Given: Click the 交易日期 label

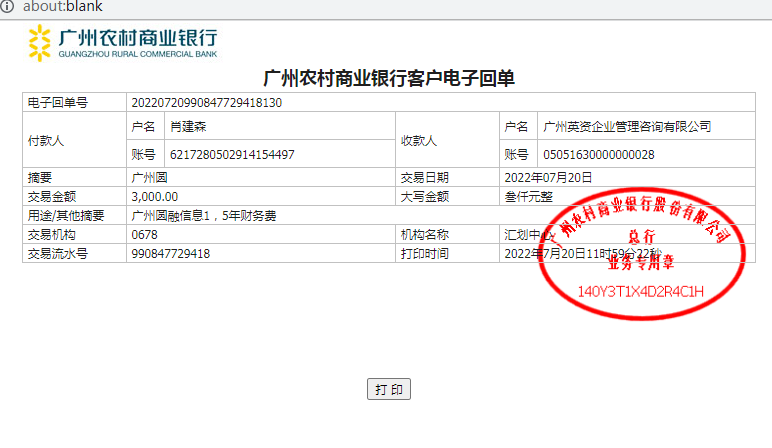Looking at the screenshot, I should click(424, 177).
